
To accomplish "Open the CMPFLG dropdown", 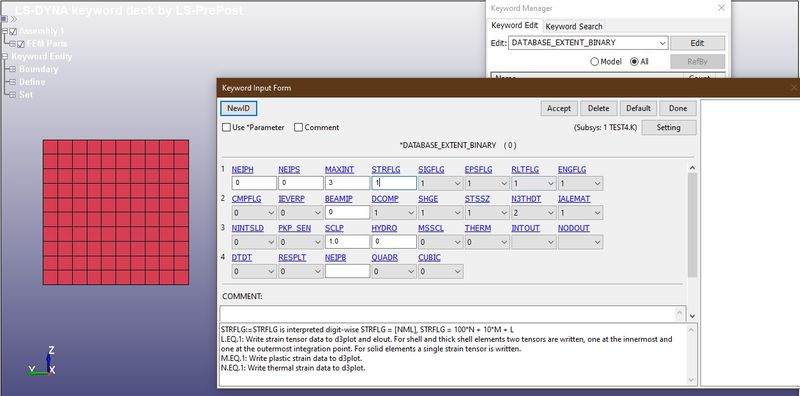I will point(254,212).
